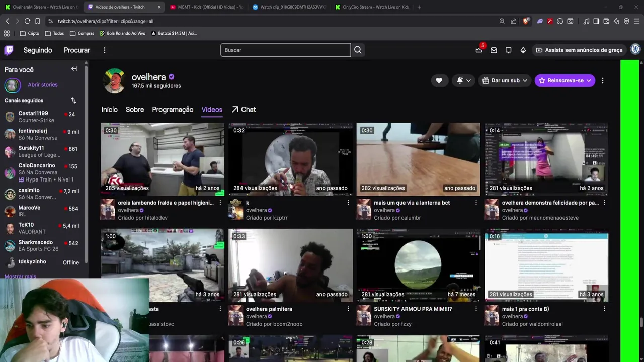Click Assista sem anúncios de graça button
The width and height of the screenshot is (644, 362).
pyautogui.click(x=579, y=50)
